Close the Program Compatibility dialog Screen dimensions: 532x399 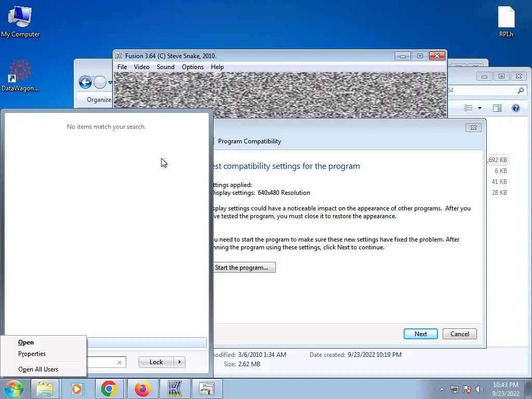[x=473, y=128]
